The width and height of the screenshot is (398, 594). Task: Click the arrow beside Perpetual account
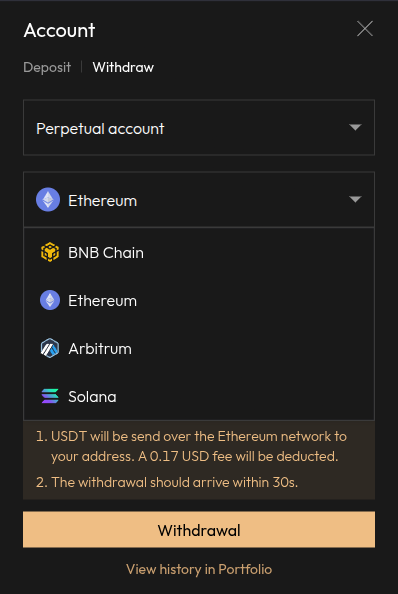tap(355, 127)
